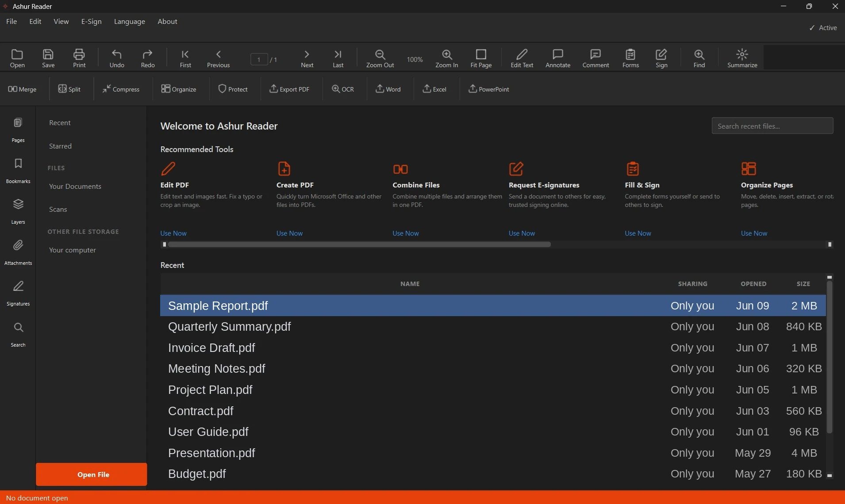This screenshot has width=845, height=504.
Task: Select Recent in the sidebar
Action: tap(60, 122)
